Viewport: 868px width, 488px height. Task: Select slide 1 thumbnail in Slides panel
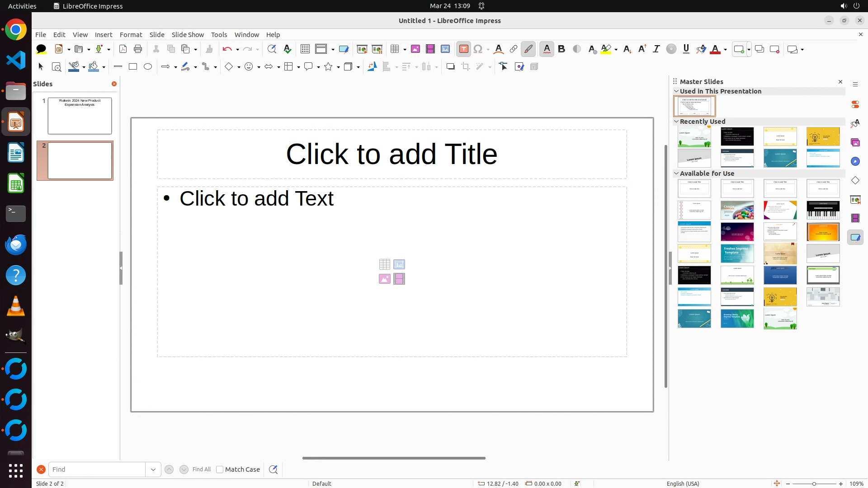80,116
